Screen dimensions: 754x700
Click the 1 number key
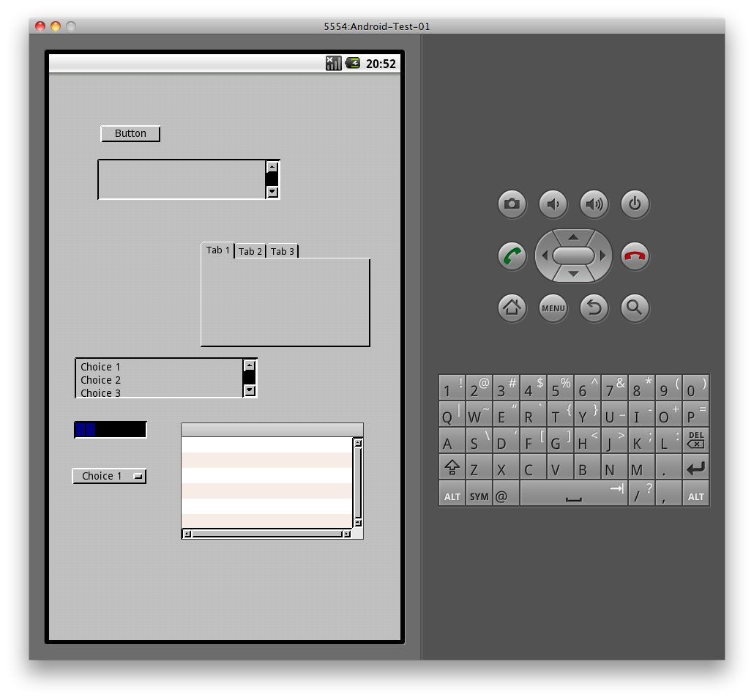click(x=452, y=387)
